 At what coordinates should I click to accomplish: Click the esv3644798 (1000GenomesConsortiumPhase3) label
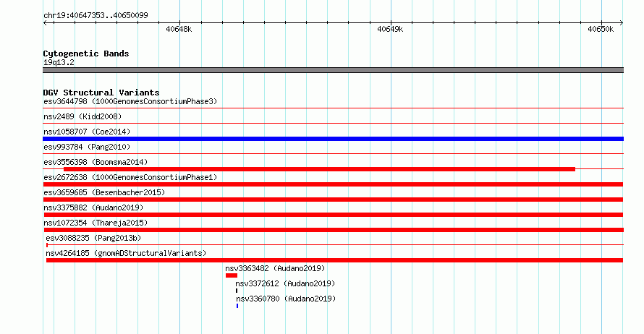coord(130,101)
